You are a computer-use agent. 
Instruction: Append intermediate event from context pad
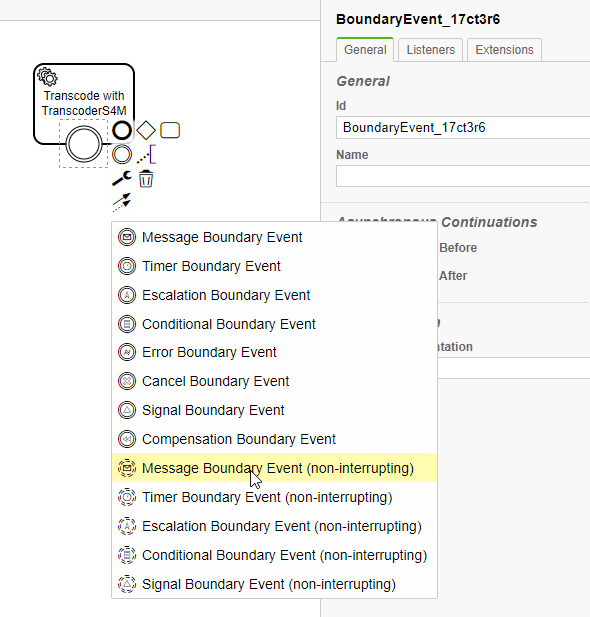[x=122, y=154]
